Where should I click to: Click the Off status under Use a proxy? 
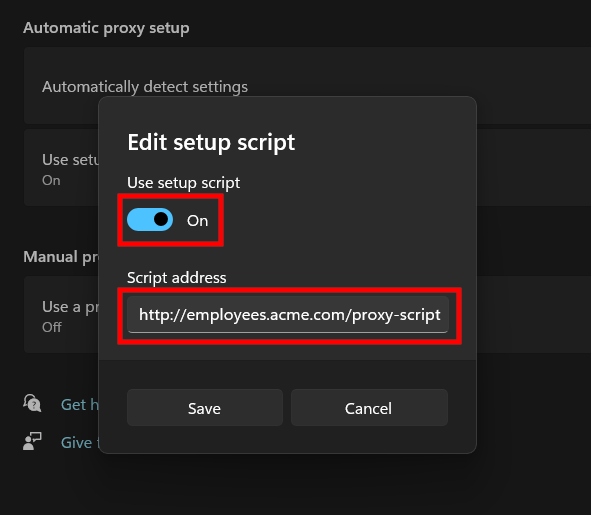(52, 327)
